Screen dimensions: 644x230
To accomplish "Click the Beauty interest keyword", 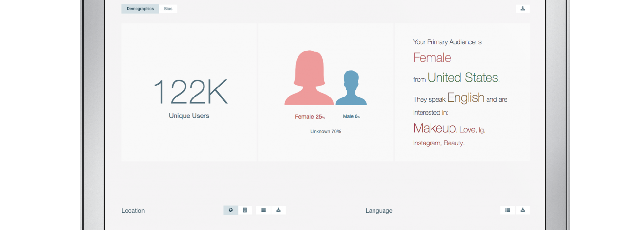I will coord(453,143).
